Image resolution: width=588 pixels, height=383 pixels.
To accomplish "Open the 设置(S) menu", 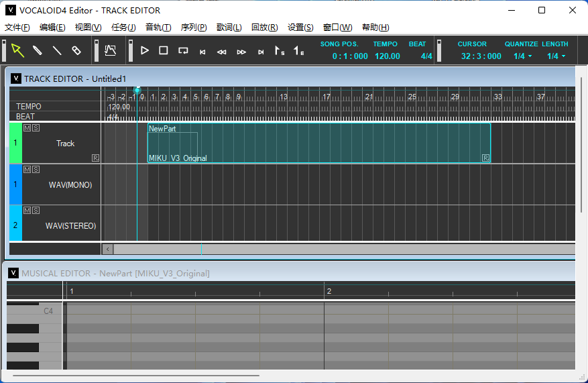I will [x=300, y=28].
